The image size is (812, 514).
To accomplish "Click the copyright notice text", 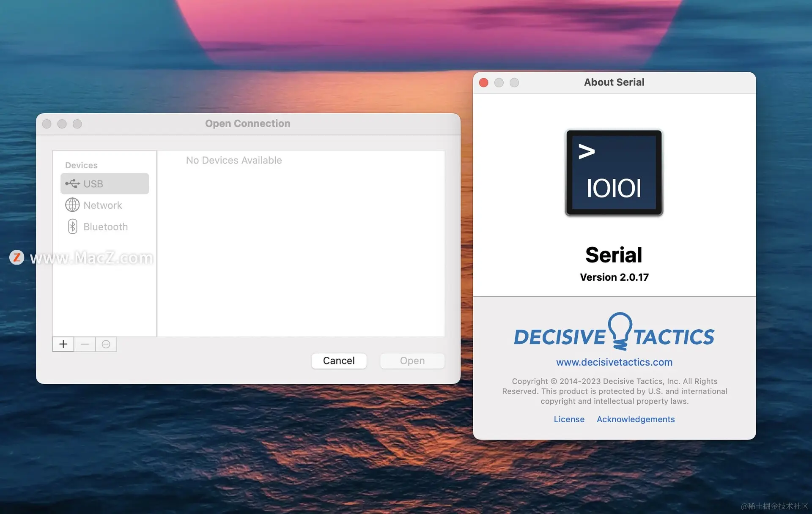I will coord(614,391).
